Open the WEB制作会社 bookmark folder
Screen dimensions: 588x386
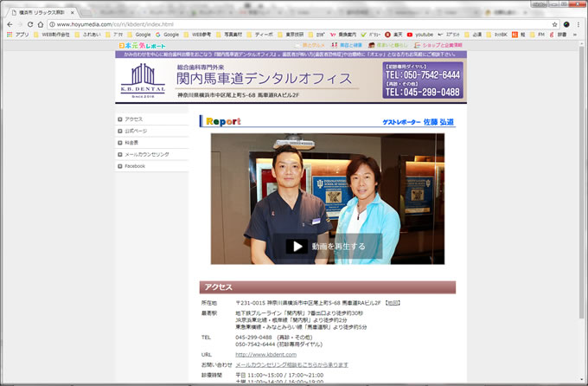[x=52, y=35]
